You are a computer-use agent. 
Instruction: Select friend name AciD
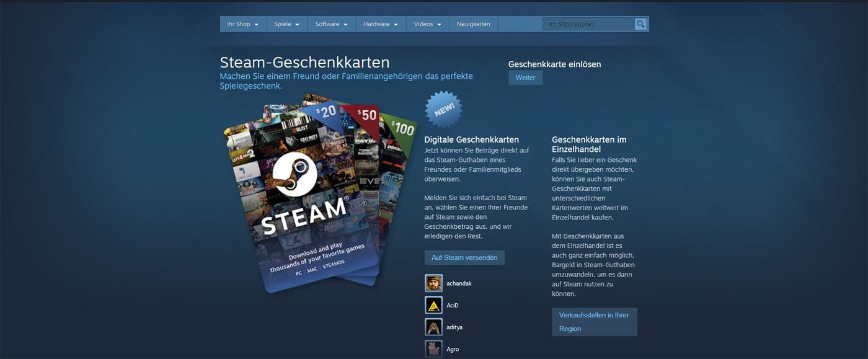[x=453, y=305]
